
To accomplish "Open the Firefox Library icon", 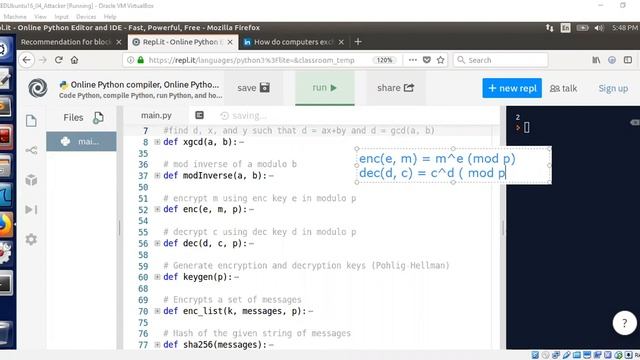I will click(x=596, y=60).
